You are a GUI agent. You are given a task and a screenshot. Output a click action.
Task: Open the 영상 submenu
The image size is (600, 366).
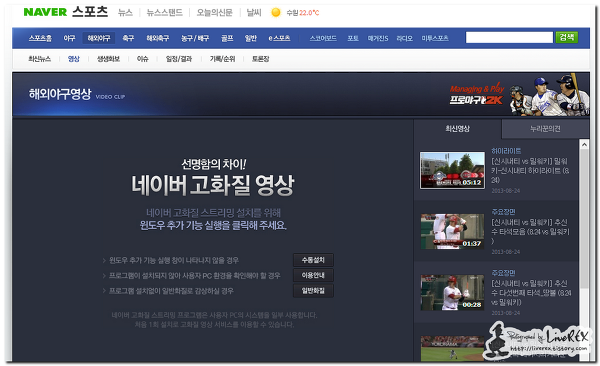pyautogui.click(x=73, y=59)
